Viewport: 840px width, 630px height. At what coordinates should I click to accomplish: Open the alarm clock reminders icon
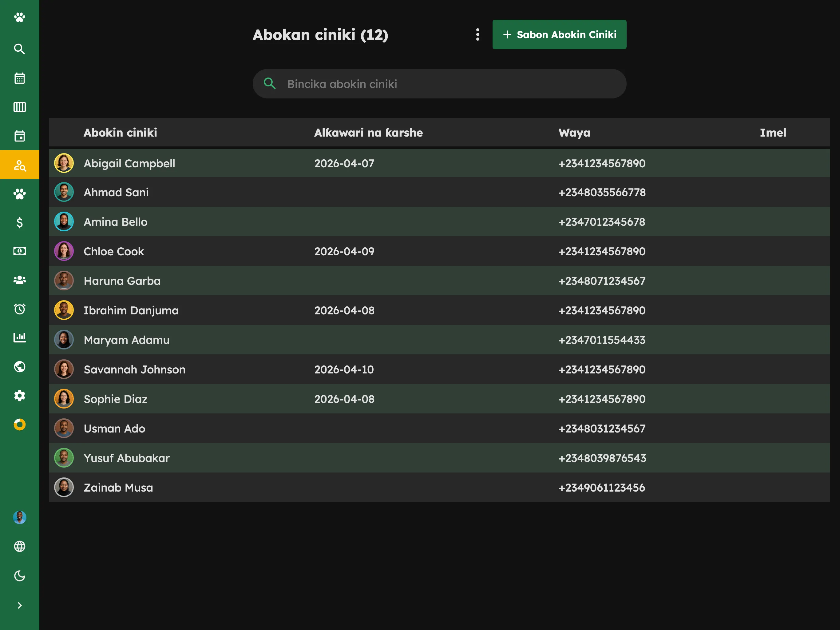tap(19, 309)
